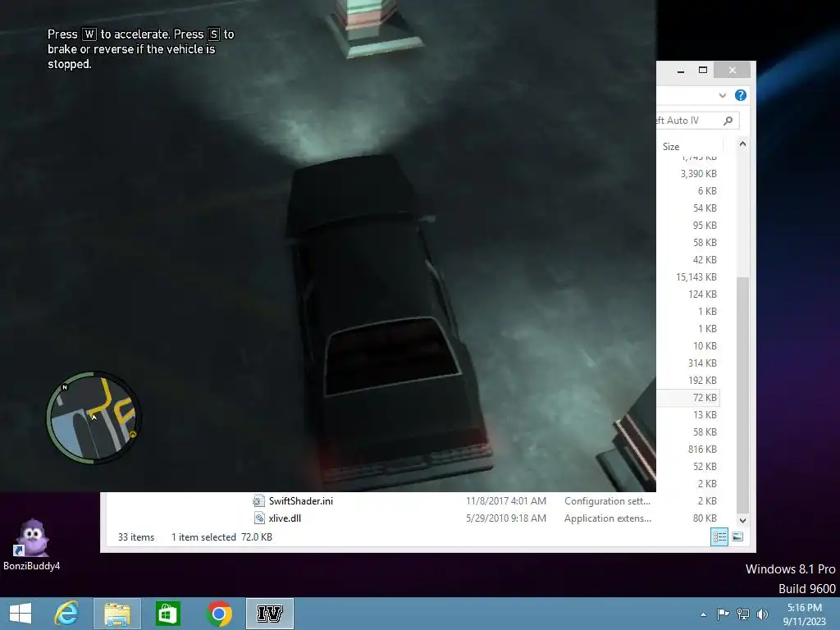Viewport: 840px width, 630px height.
Task: Click the 15,143 KB size cell
Action: coord(696,277)
